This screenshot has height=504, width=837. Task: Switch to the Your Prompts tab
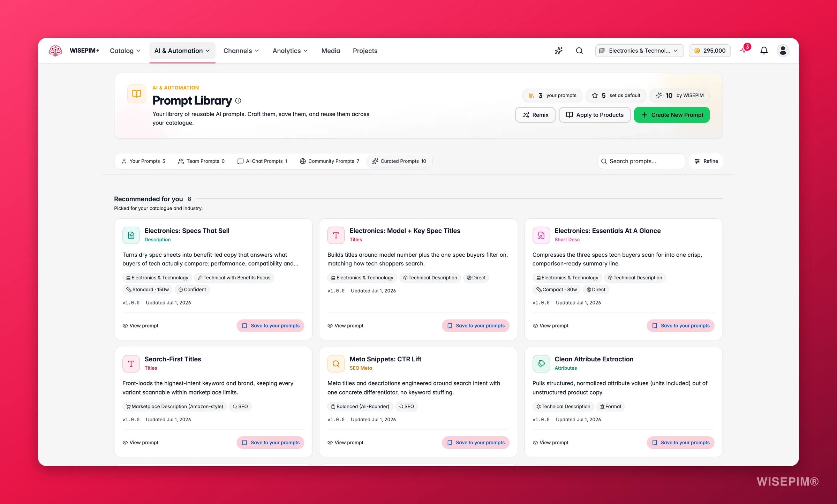point(143,161)
